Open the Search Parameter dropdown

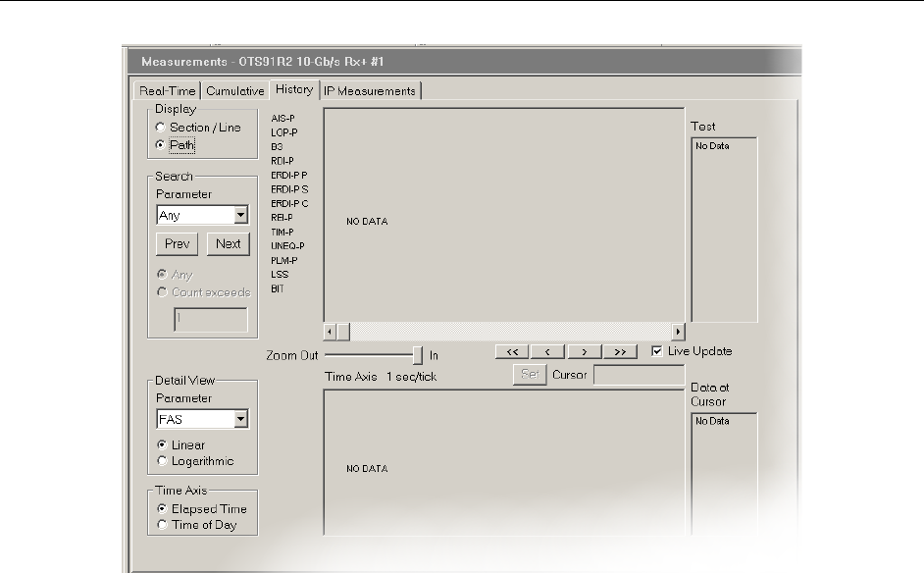(239, 216)
